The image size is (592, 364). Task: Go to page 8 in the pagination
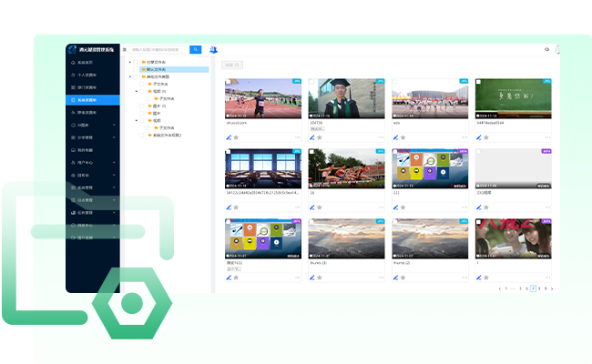[539, 288]
